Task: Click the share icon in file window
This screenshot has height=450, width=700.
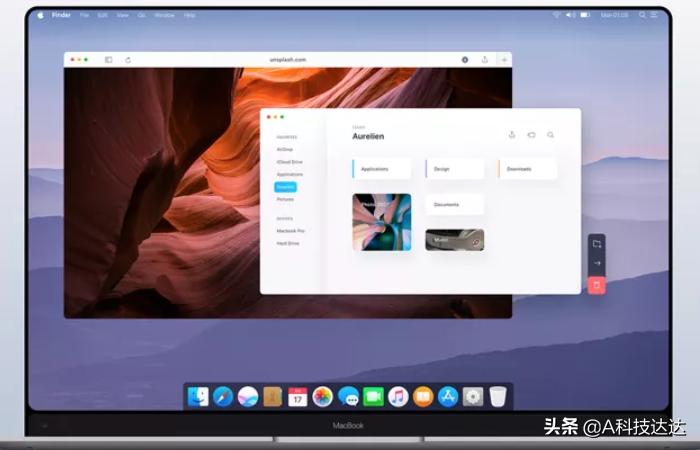Action: (x=512, y=134)
